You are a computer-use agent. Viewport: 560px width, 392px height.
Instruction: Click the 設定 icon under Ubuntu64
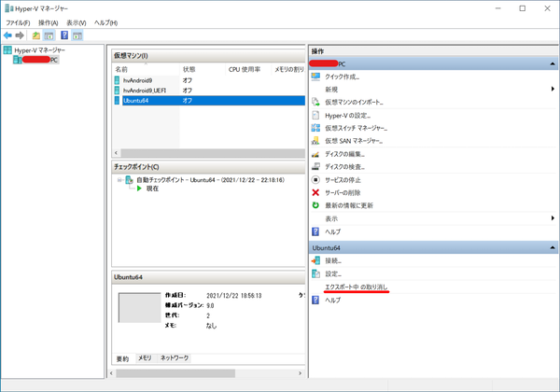[315, 273]
